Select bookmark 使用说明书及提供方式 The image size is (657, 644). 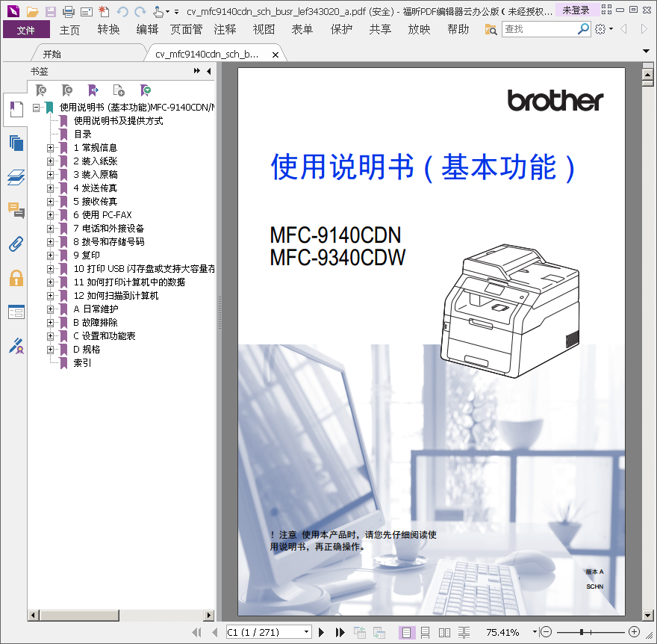point(119,121)
